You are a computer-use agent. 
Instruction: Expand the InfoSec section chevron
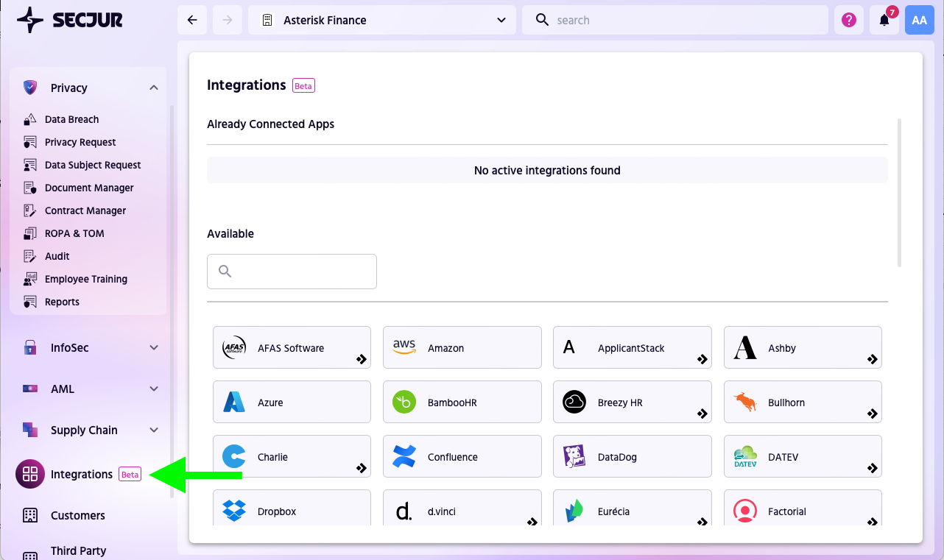coord(154,347)
